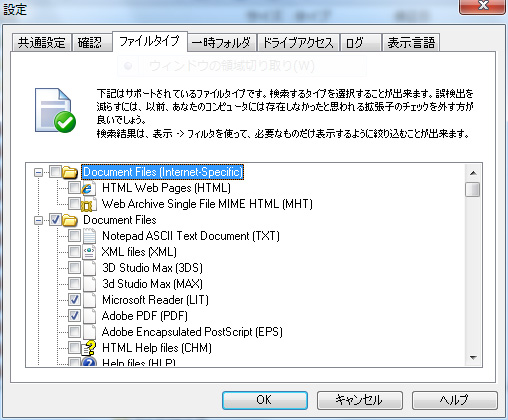Click the Internet-Specific folder icon

70,172
